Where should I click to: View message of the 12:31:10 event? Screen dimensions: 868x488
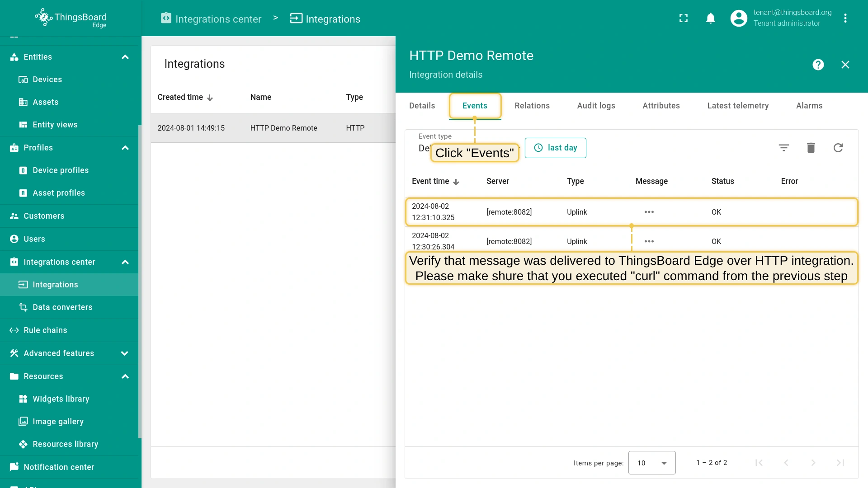[649, 212]
